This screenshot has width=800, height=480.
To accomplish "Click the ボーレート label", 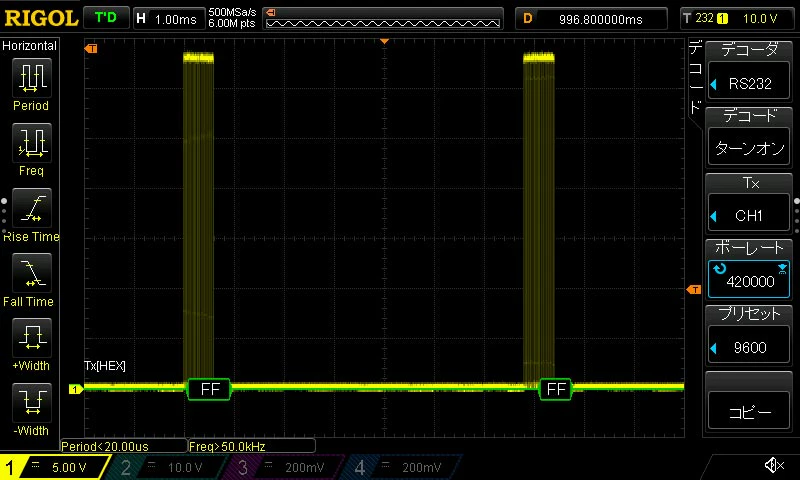I will (x=749, y=248).
